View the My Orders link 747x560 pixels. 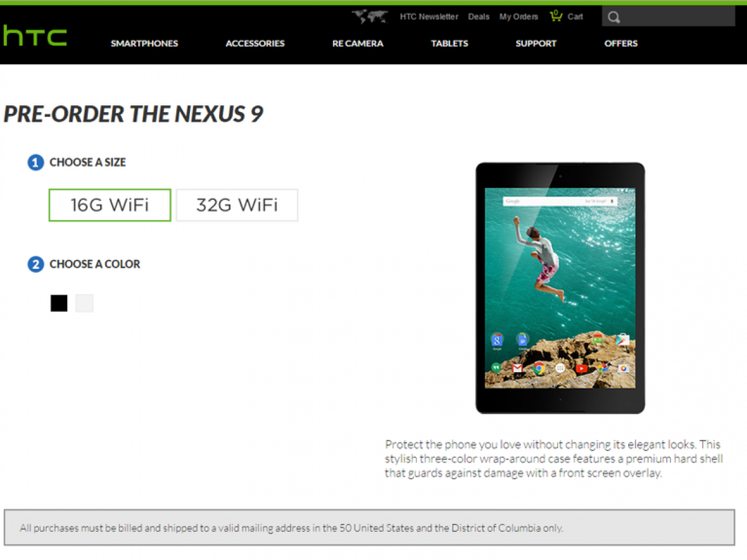coord(519,17)
